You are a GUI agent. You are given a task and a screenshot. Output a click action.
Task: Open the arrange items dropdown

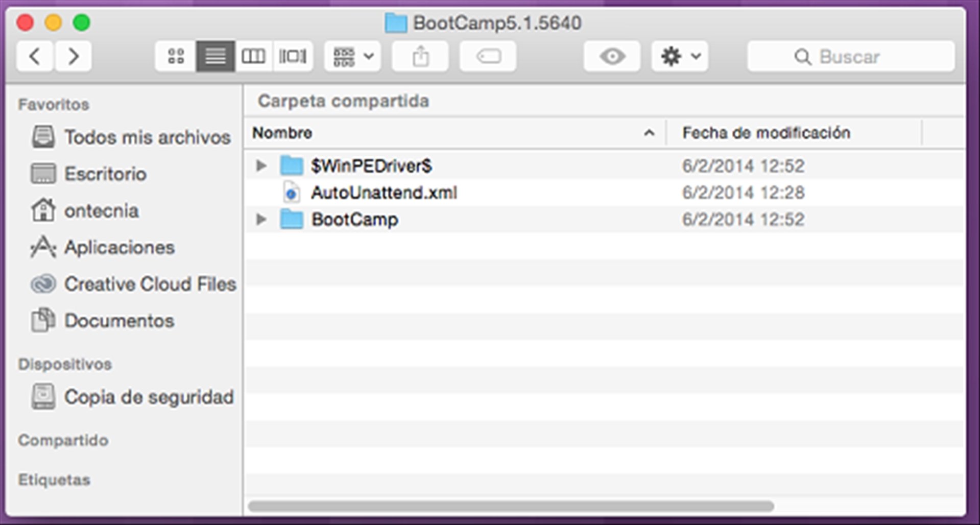click(353, 56)
